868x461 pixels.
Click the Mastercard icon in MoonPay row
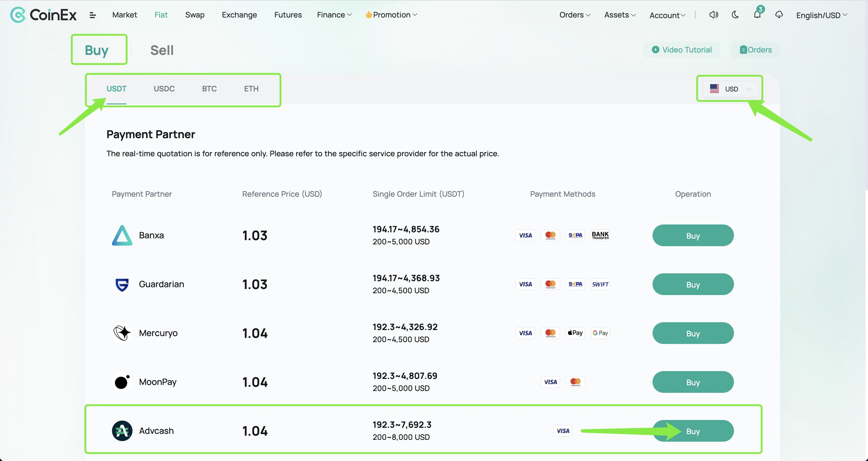point(575,382)
